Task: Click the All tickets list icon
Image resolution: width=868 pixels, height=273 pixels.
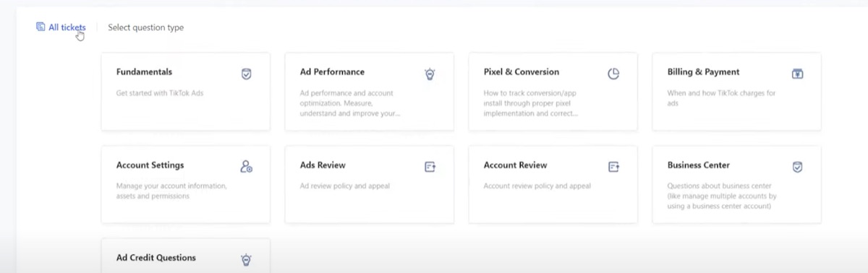Action: tap(41, 27)
